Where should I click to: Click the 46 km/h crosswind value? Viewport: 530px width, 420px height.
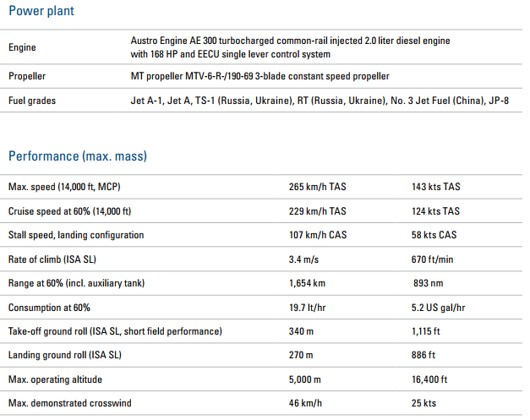tap(305, 403)
